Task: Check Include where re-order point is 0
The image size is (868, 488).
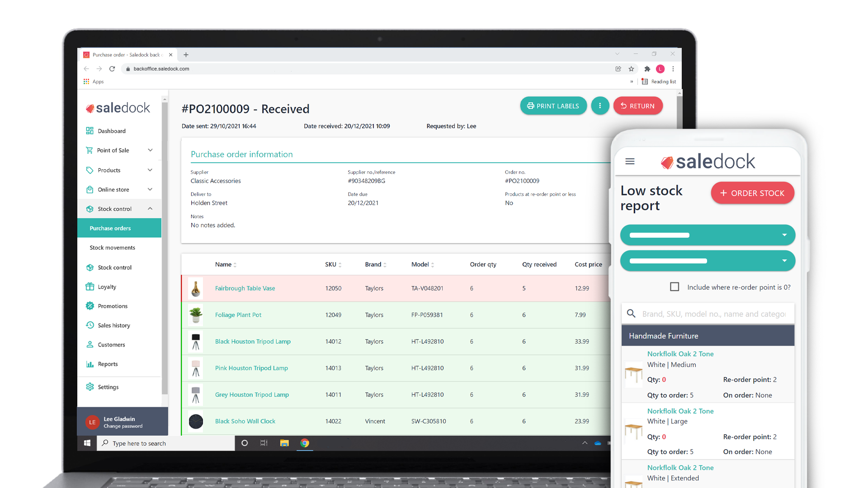Action: click(x=675, y=287)
